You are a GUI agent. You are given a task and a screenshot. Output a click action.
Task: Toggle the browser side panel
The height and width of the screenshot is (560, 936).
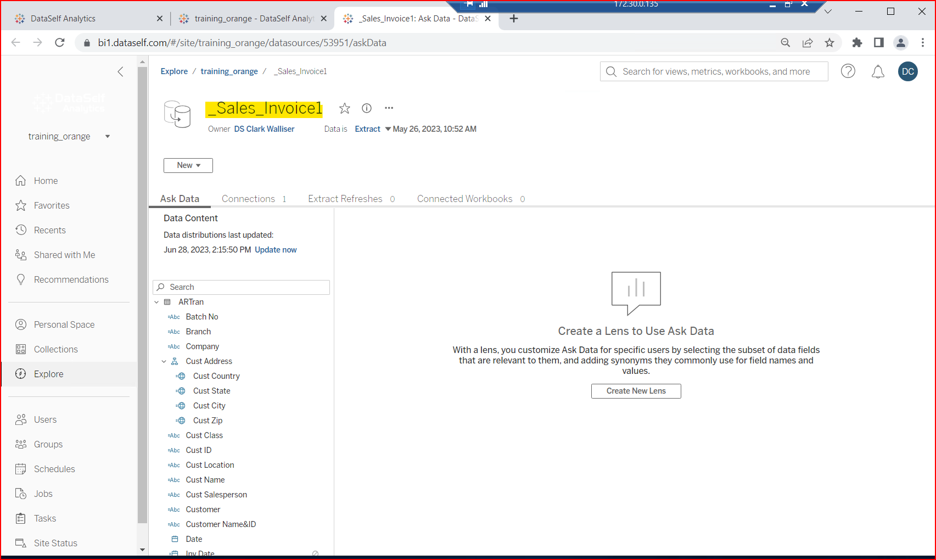[x=878, y=43]
